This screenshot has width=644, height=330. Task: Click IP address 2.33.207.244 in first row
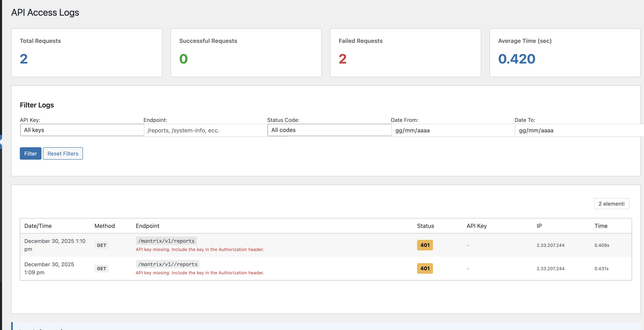(551, 245)
